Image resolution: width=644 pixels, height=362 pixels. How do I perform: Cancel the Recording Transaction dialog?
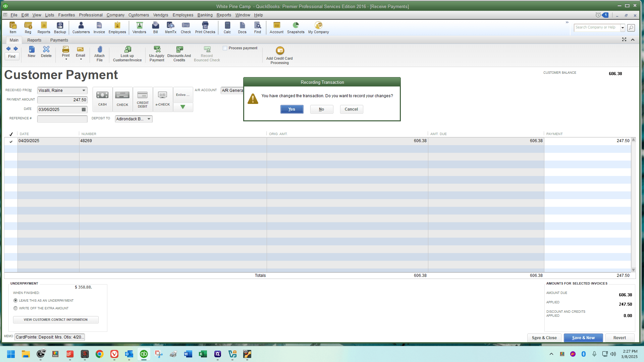(x=352, y=109)
